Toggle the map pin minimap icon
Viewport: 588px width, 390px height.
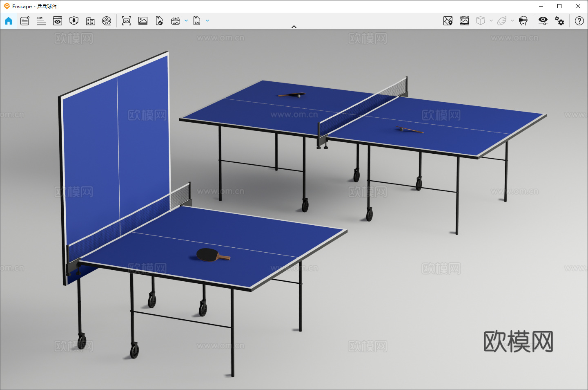point(448,21)
